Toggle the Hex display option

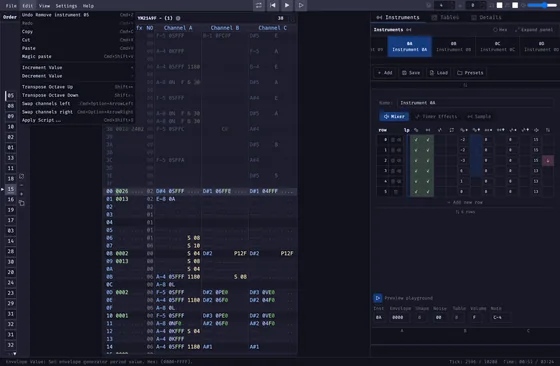click(500, 30)
